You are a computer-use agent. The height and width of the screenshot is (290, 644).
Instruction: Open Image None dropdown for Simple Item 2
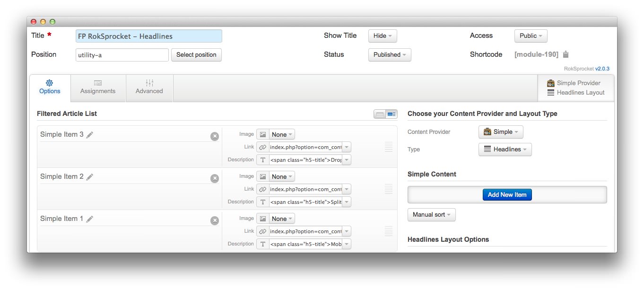[282, 176]
